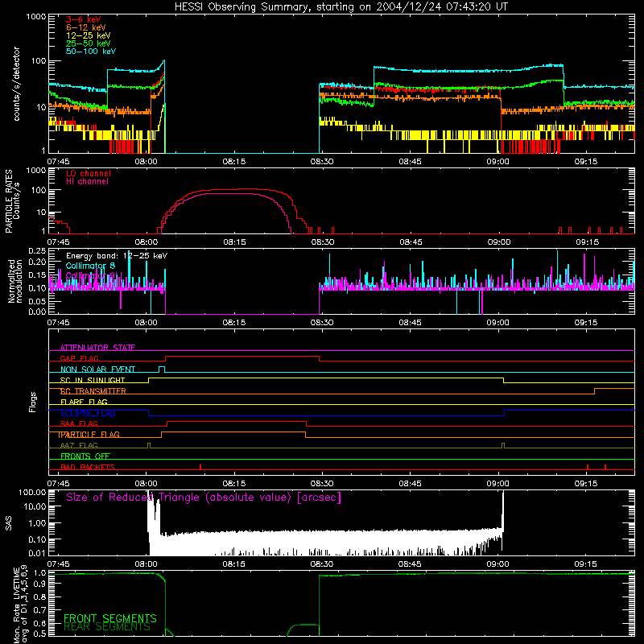Click the Normalized modulation axis label
This screenshot has width=644, height=644.
click(14, 281)
